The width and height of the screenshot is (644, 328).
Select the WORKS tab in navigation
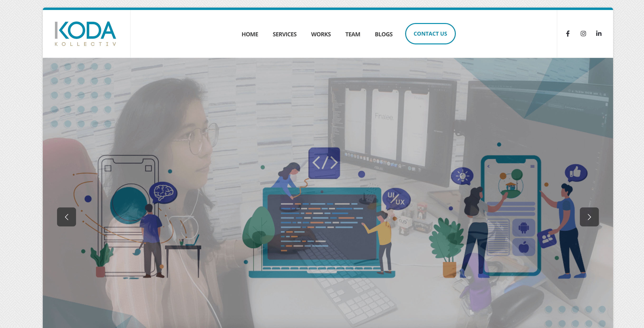tap(321, 34)
